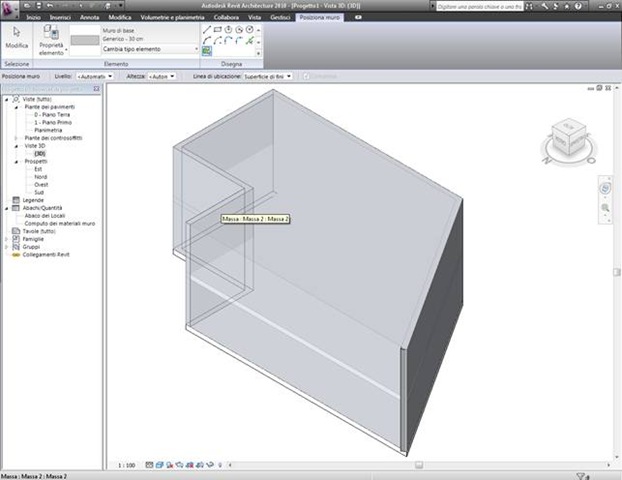The width and height of the screenshot is (622, 480).
Task: Select the Line draw tool
Action: coord(206,30)
